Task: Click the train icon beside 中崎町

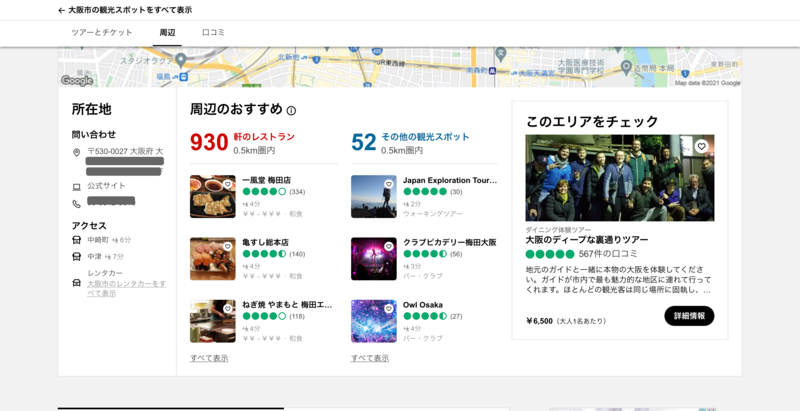Action: tap(77, 240)
